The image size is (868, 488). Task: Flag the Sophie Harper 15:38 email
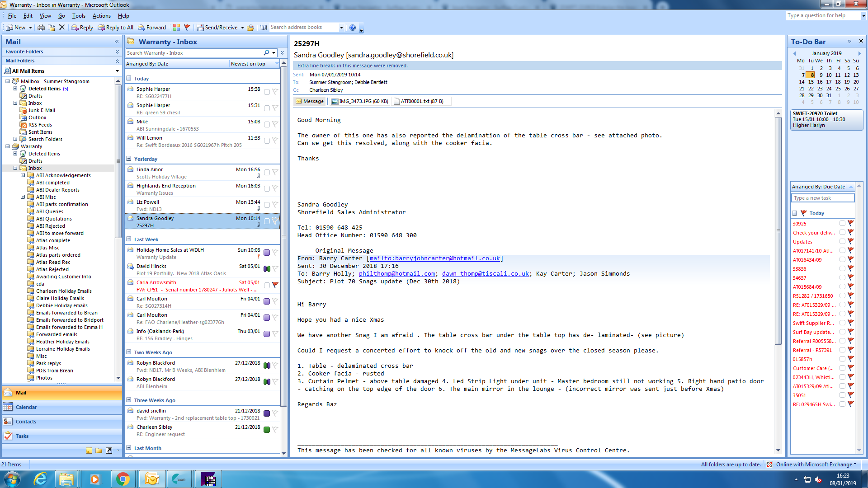click(275, 92)
